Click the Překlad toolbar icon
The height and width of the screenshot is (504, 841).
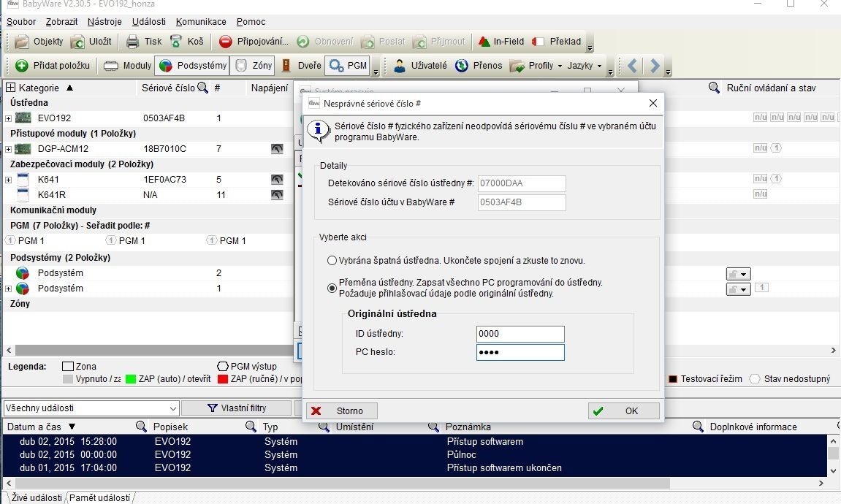coord(539,42)
